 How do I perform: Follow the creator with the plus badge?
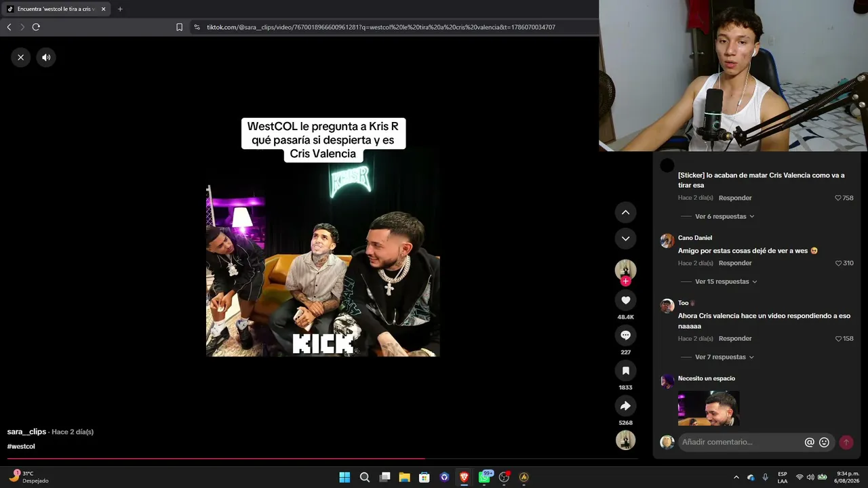click(625, 281)
